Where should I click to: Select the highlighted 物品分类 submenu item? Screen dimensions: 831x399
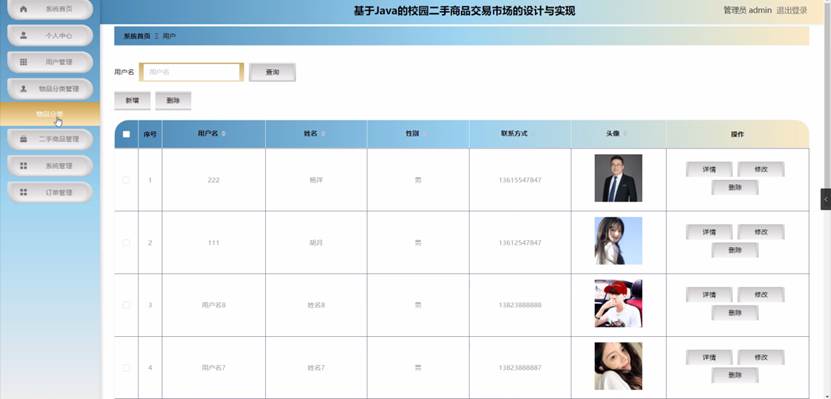pyautogui.click(x=50, y=114)
